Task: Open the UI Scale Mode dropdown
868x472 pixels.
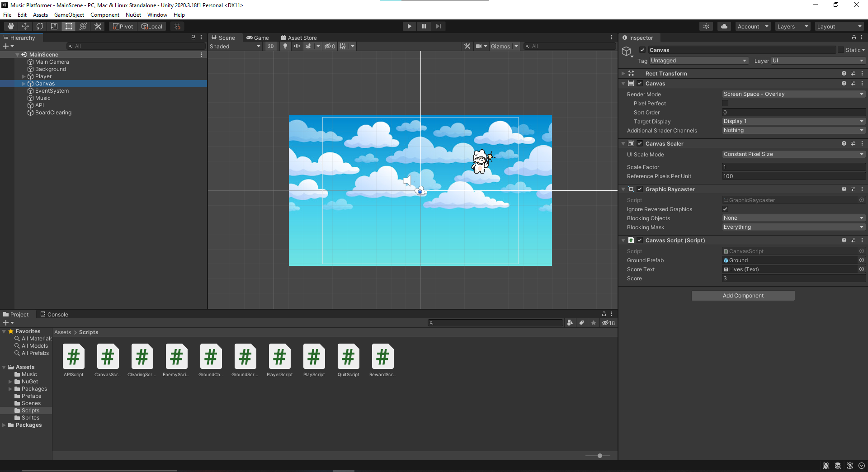Action: tap(793, 154)
